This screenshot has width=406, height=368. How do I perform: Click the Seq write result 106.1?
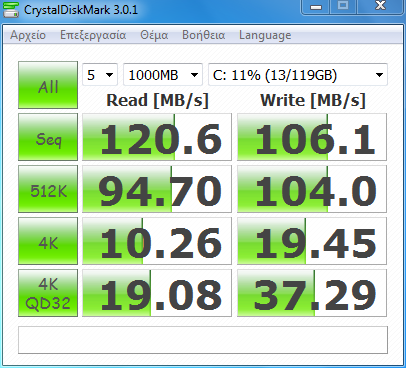tap(312, 137)
